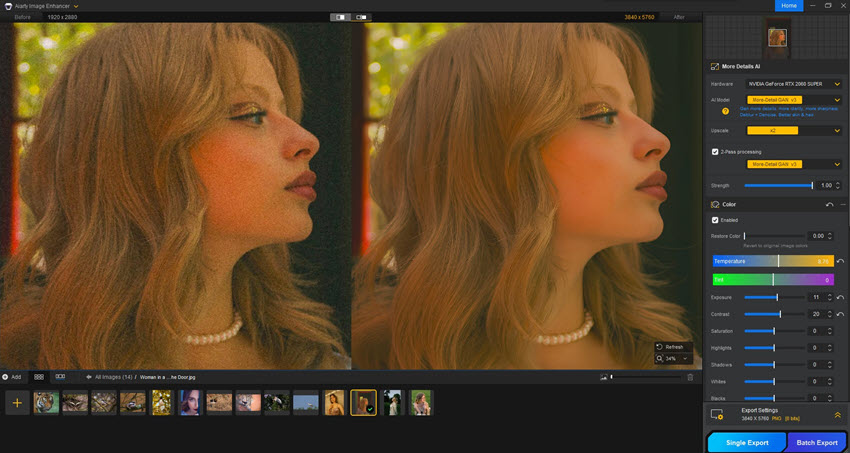Click the Before label above the preview
The height and width of the screenshot is (453, 850).
click(23, 17)
